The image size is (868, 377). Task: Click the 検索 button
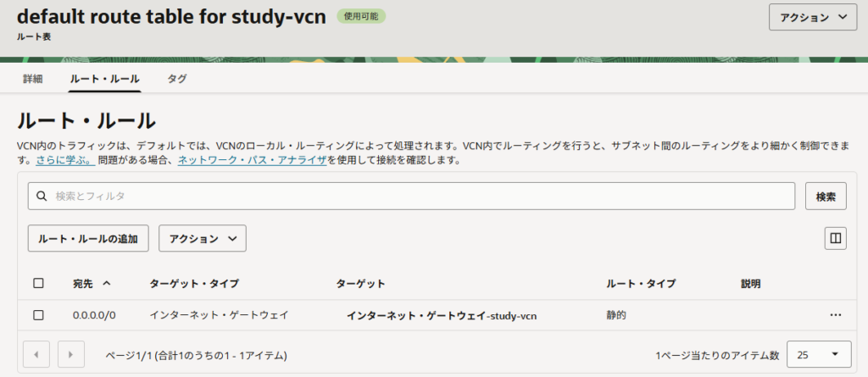pyautogui.click(x=826, y=196)
